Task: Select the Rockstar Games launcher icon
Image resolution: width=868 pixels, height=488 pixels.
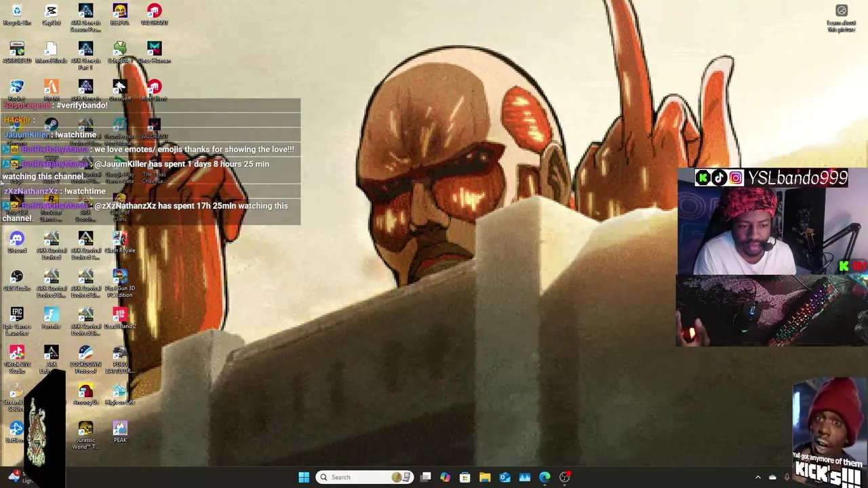Action: (x=52, y=208)
